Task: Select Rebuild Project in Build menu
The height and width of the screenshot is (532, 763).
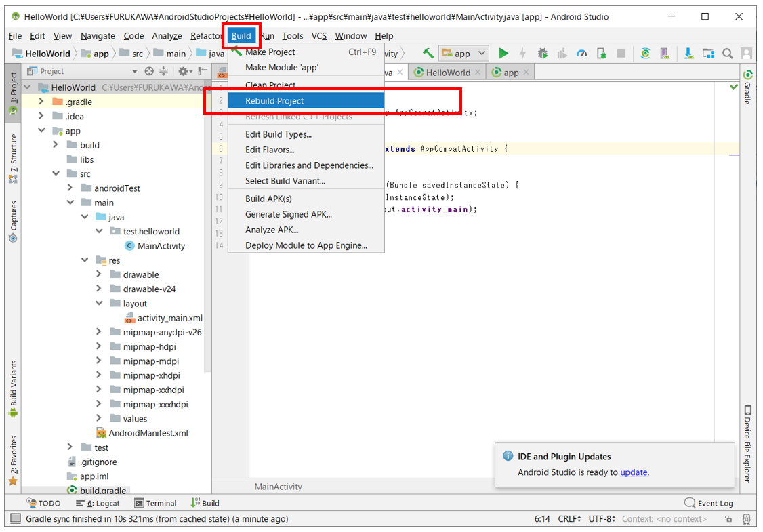Action: 306,101
